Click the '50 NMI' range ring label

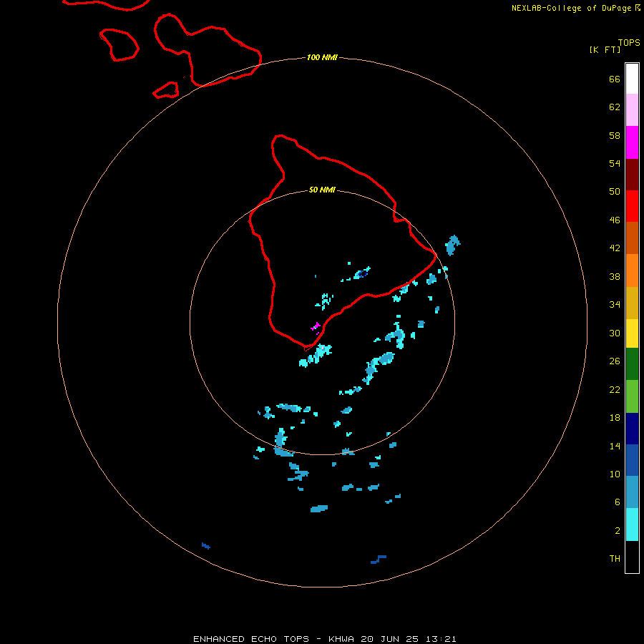click(x=322, y=190)
